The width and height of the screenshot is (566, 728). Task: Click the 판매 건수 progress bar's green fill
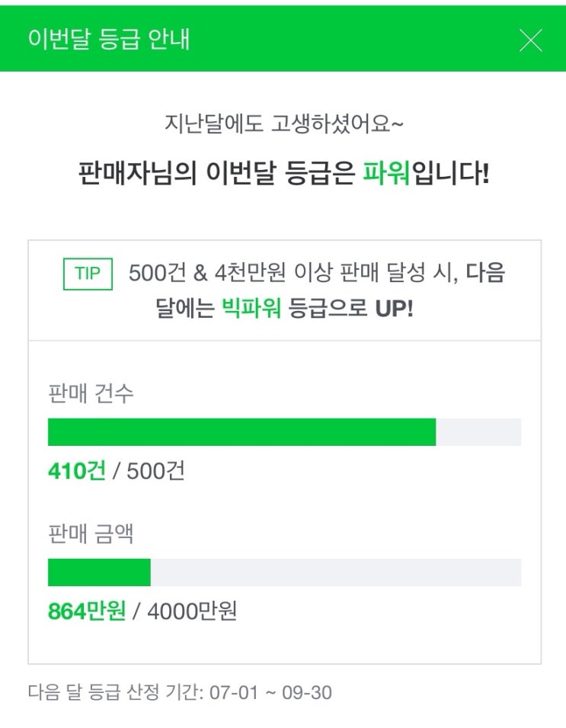coord(241,432)
